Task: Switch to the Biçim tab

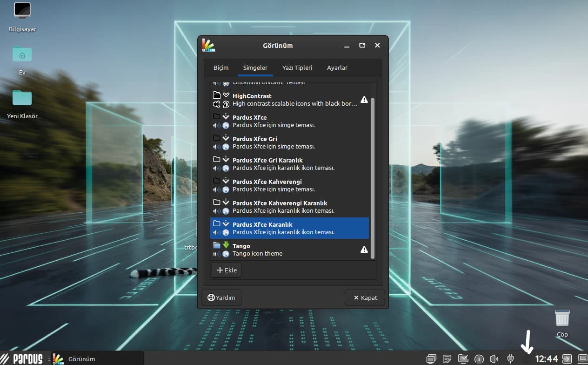Action: point(221,68)
